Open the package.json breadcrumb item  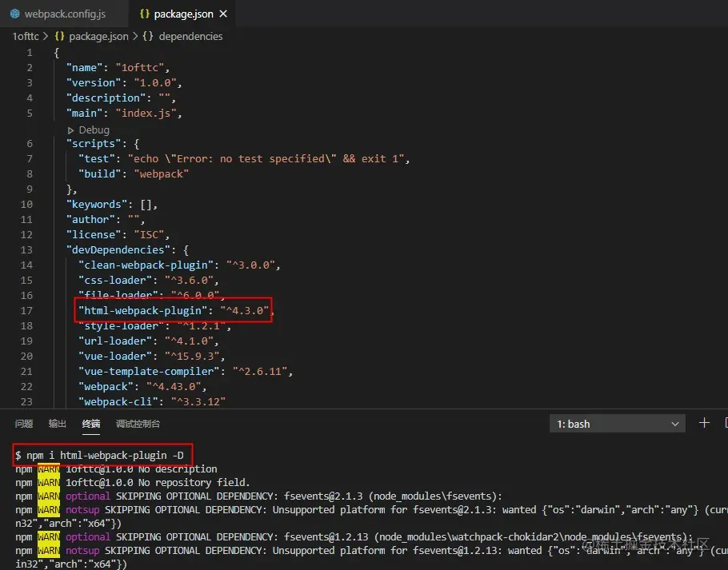(x=98, y=36)
